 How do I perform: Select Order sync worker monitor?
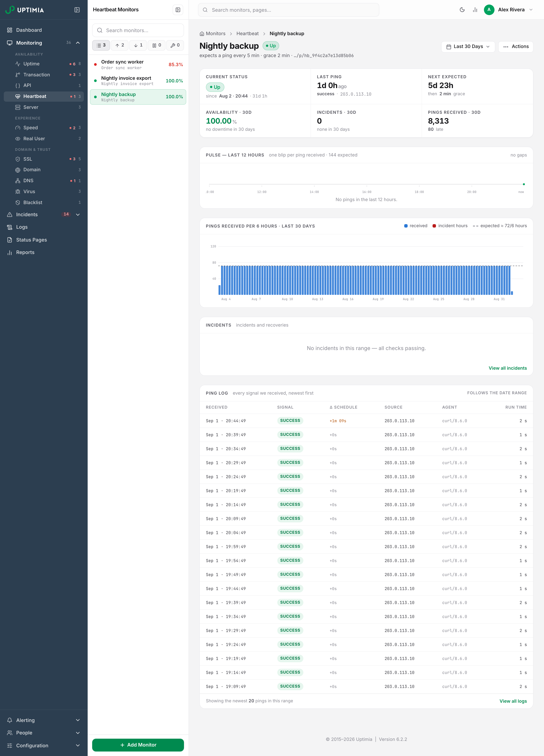tap(138, 65)
